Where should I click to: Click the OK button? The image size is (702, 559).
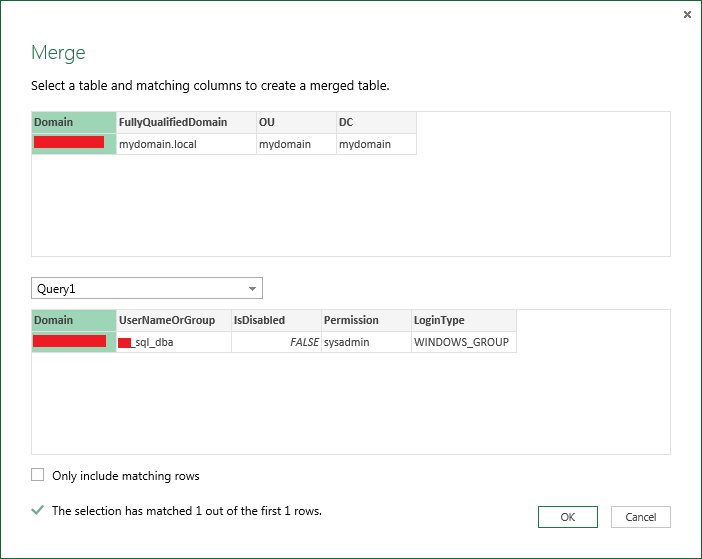tap(567, 517)
